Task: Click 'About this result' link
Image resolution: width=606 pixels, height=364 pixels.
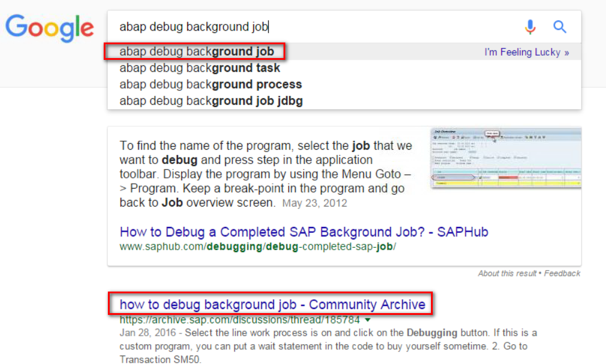Action: pos(507,273)
